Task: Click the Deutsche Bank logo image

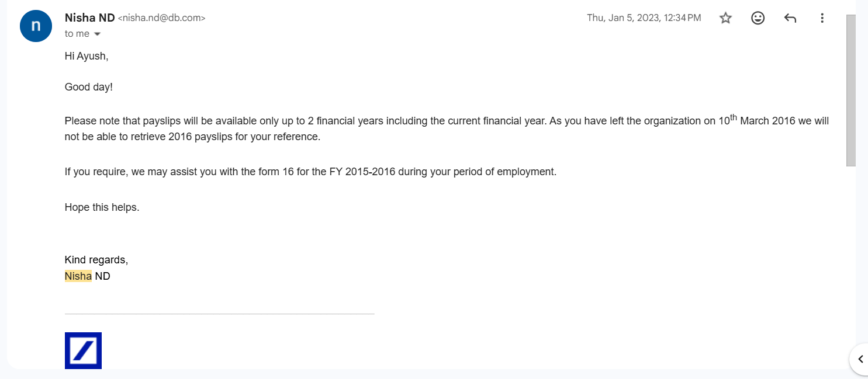Action: [x=83, y=350]
